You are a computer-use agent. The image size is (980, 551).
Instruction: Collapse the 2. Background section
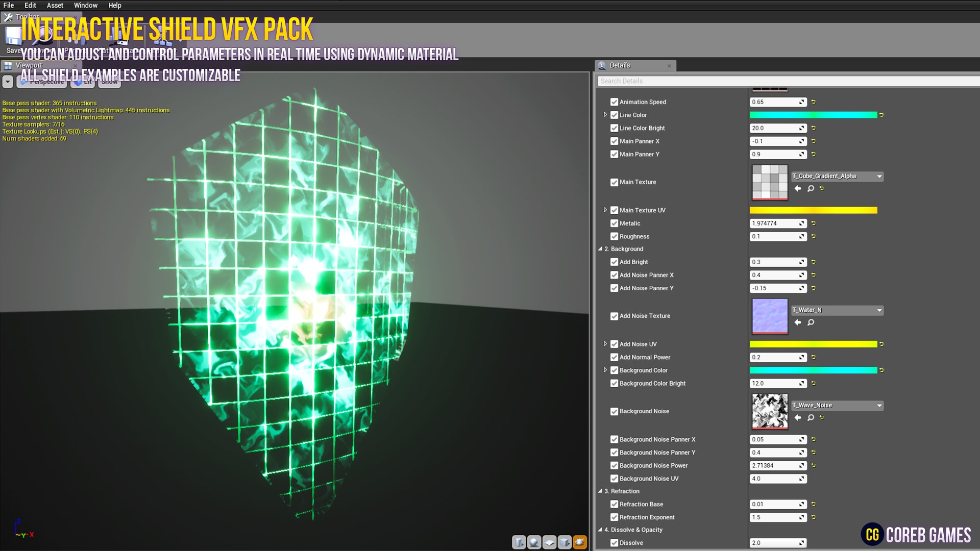click(x=601, y=249)
